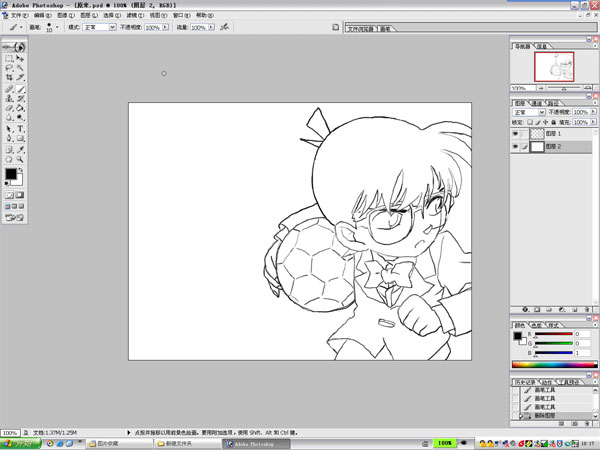This screenshot has height=450, width=600.
Task: Select the Zoom tool
Action: pos(20,159)
